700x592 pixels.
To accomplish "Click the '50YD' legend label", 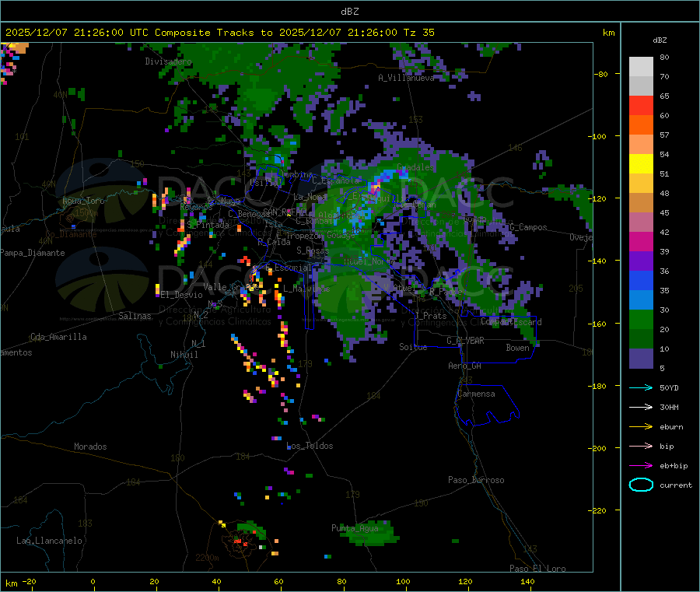I will tap(669, 387).
